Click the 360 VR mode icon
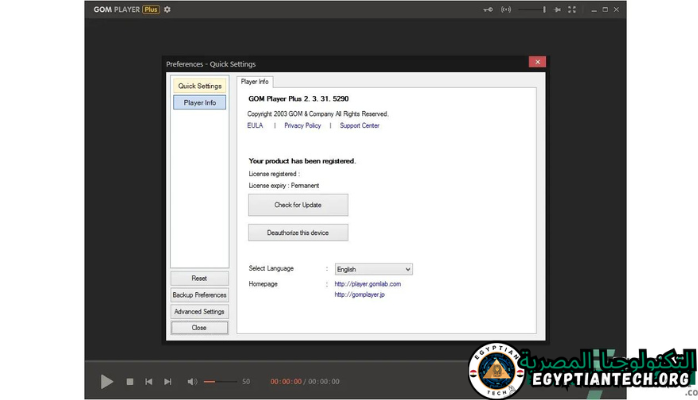698x400 pixels. tap(506, 10)
